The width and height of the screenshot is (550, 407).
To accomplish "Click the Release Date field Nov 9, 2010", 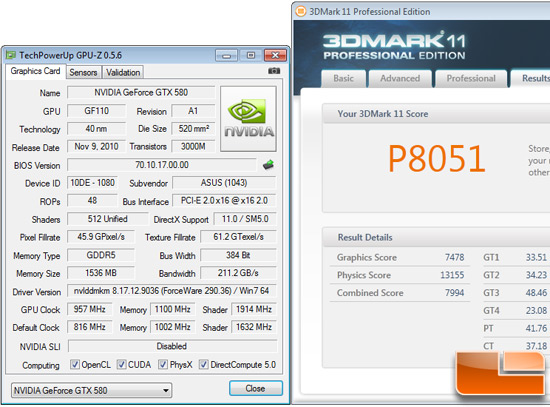I will (96, 147).
